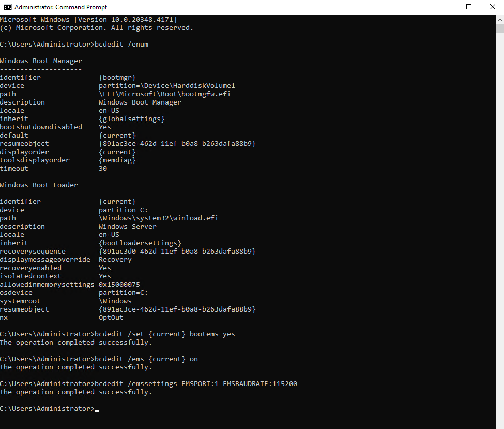Click the '{memdiag}' toolsdisplayorder value
The image size is (504, 429).
tap(117, 160)
